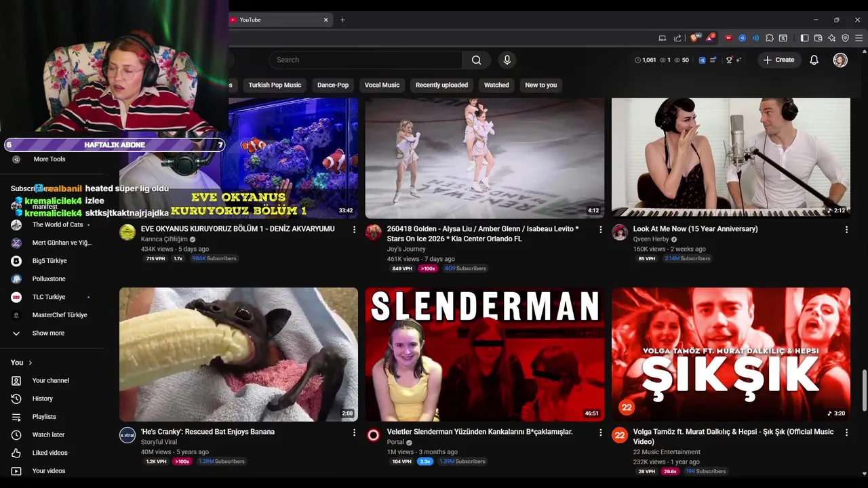Click the YouTube search input field
868x488 pixels.
point(366,60)
